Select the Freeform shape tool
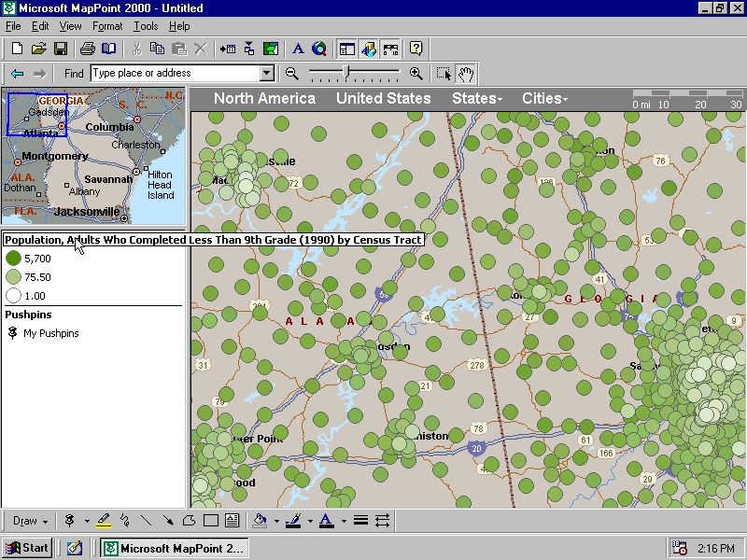 pos(190,521)
